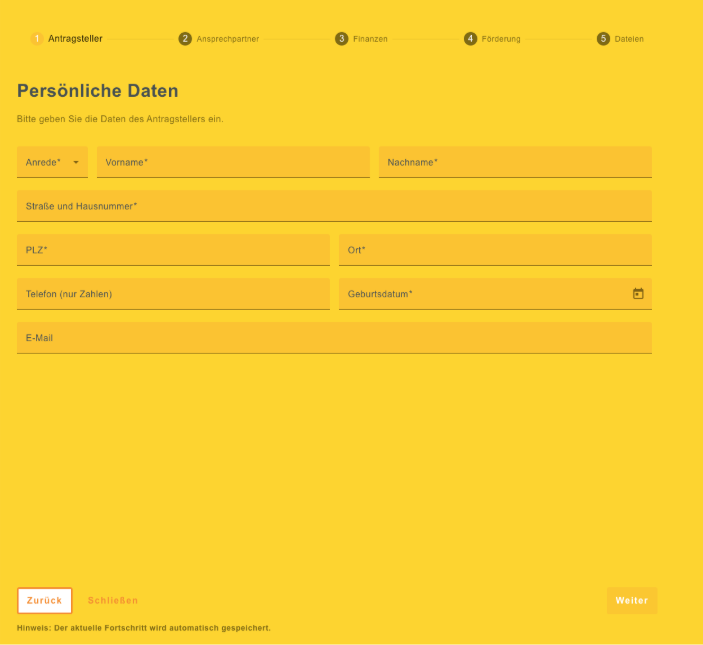The height and width of the screenshot is (645, 703).
Task: Open the Geburtsdatum calendar picker icon
Action: 638,294
